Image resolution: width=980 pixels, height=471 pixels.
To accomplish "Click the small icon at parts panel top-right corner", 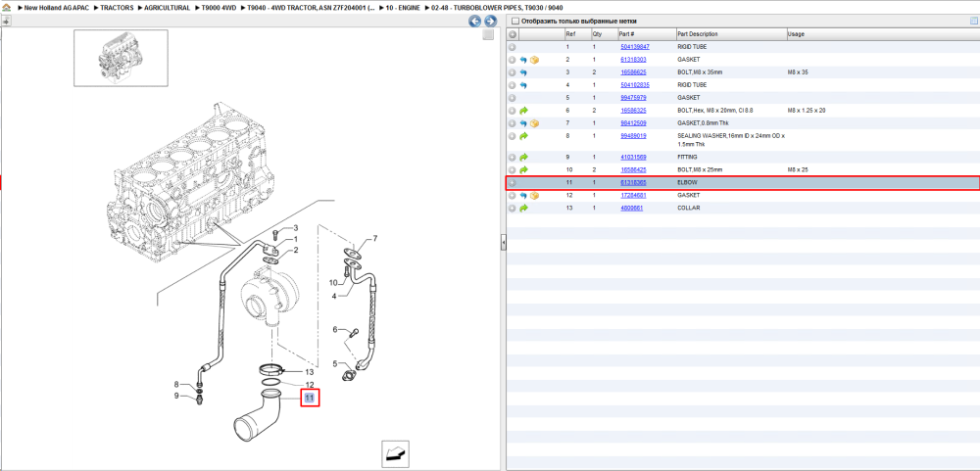I will coord(973,22).
